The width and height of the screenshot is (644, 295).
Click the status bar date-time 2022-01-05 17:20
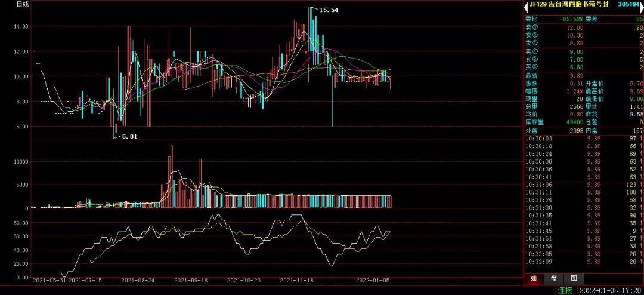(608, 290)
